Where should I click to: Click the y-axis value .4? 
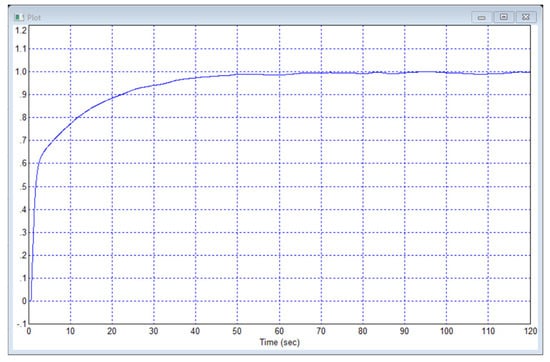pos(23,209)
